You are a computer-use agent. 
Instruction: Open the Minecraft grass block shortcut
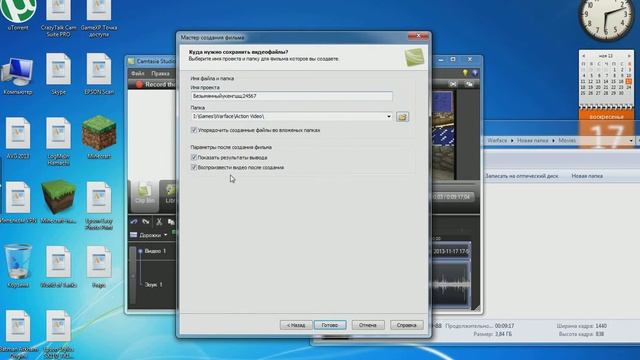click(x=99, y=137)
